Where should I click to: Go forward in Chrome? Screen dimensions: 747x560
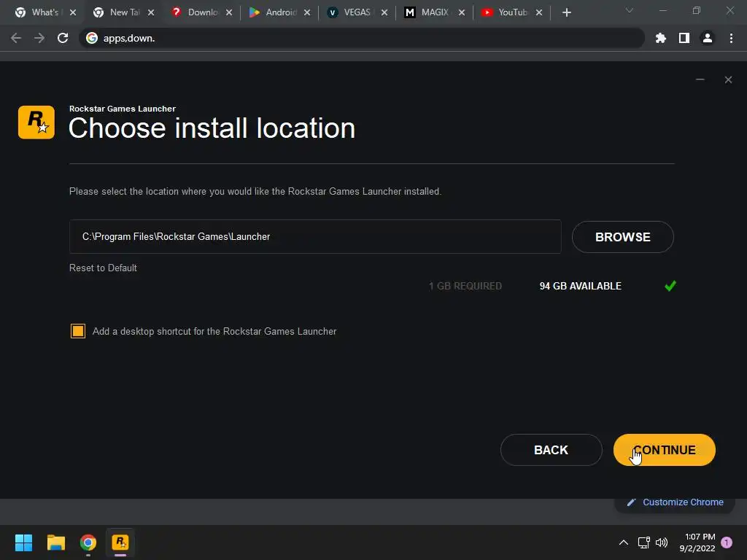pos(39,38)
